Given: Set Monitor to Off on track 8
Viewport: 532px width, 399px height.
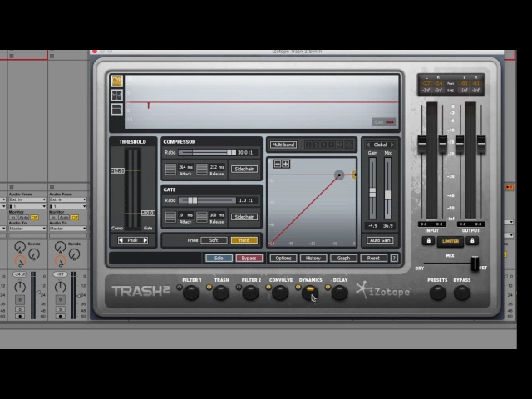Looking at the screenshot, I should (34, 217).
